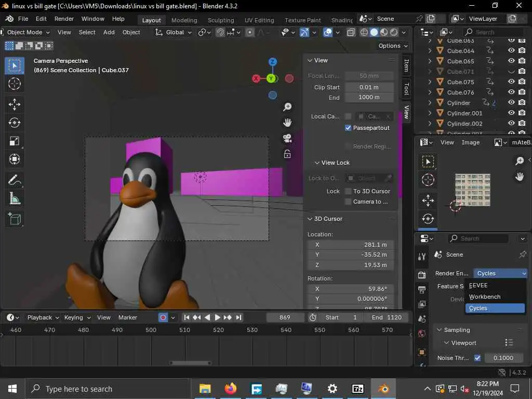Enable Lock Camera to View checkbox

[x=348, y=202]
